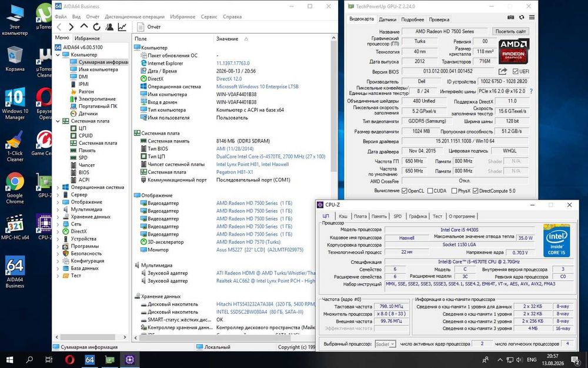Switch to the Избранное tab in AIDA64
Image resolution: width=588 pixels, height=368 pixels.
click(87, 38)
